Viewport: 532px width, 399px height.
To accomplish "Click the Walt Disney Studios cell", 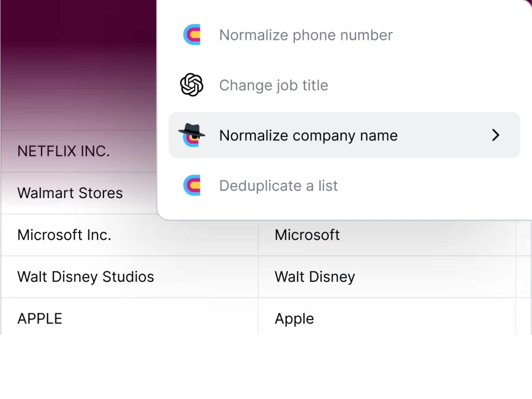I will point(85,277).
